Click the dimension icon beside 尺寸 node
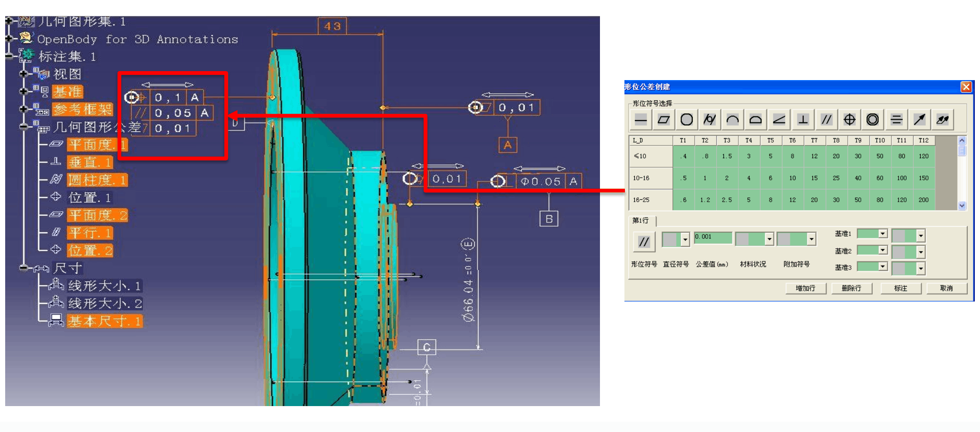Image resolution: width=980 pixels, height=432 pixels. (x=41, y=269)
